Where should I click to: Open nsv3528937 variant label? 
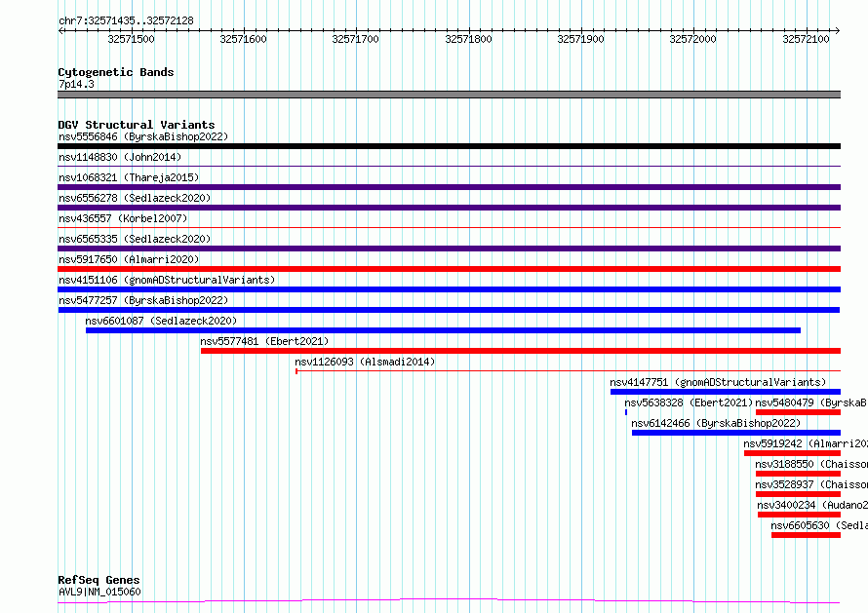[811, 484]
